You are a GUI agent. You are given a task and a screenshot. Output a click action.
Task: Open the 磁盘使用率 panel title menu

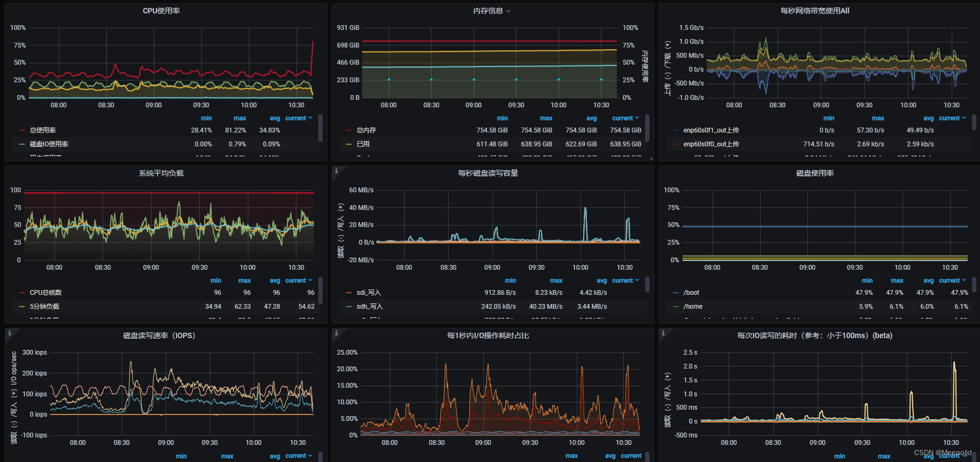pyautogui.click(x=815, y=173)
